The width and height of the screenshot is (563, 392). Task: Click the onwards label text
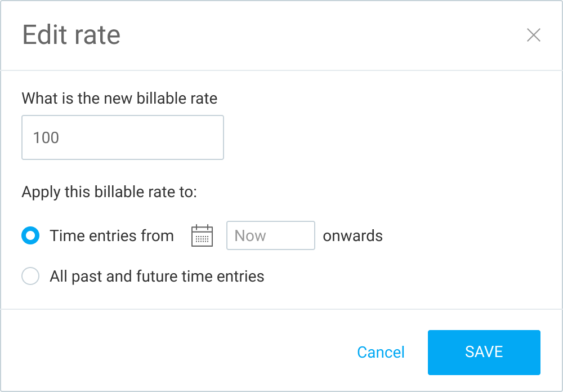[x=353, y=235]
